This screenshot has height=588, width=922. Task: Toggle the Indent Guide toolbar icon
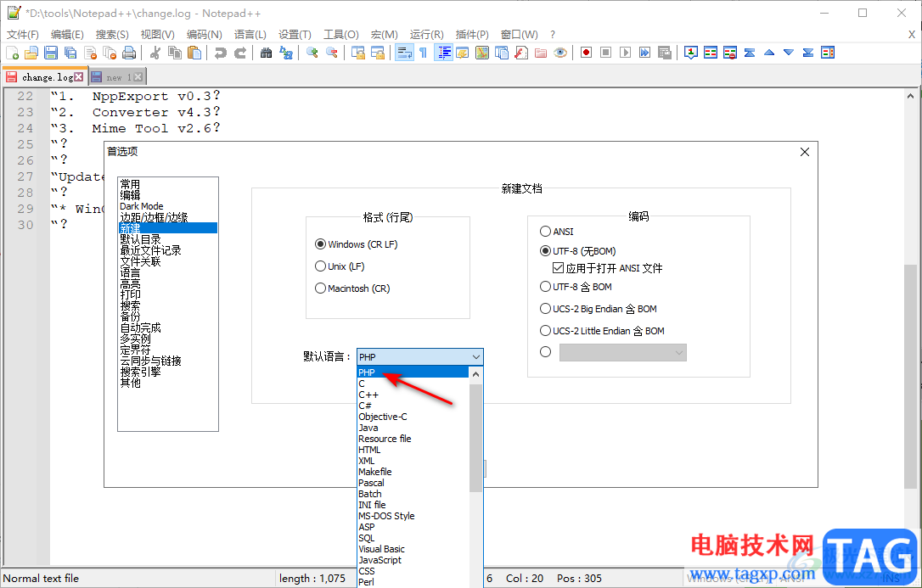443,53
